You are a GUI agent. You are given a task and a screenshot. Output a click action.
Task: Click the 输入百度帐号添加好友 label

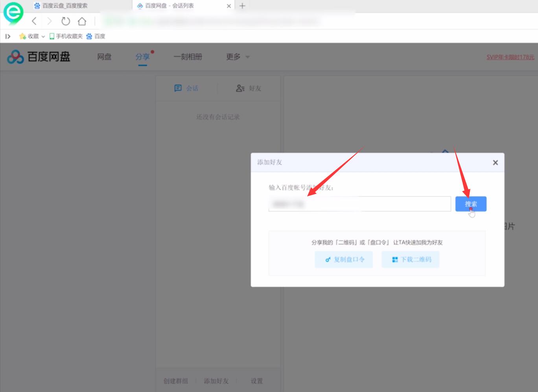click(302, 188)
